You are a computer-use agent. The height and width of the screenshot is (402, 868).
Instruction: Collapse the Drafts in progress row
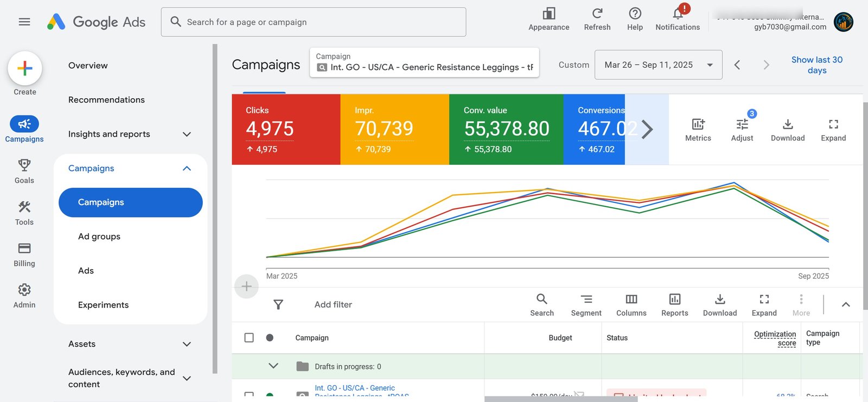point(273,366)
